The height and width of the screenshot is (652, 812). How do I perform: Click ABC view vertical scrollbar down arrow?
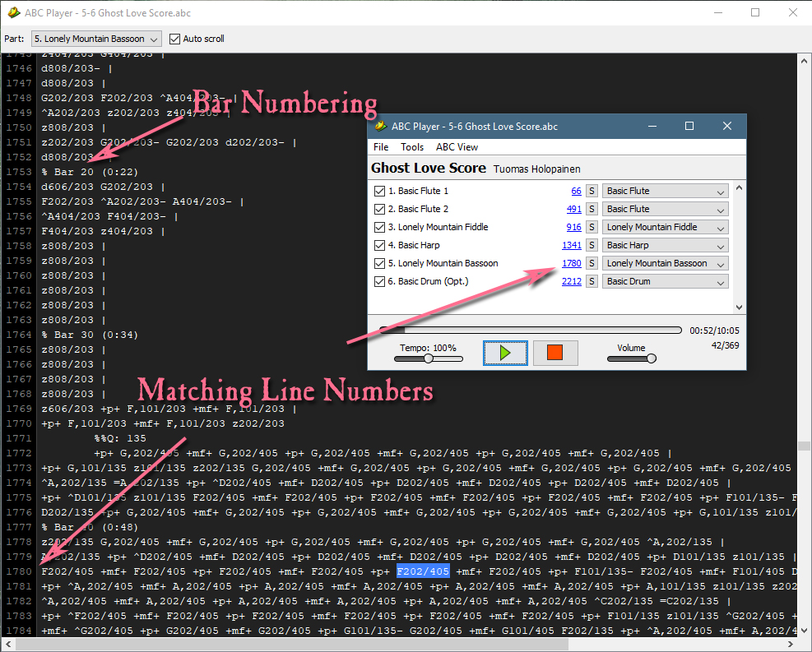click(x=805, y=631)
